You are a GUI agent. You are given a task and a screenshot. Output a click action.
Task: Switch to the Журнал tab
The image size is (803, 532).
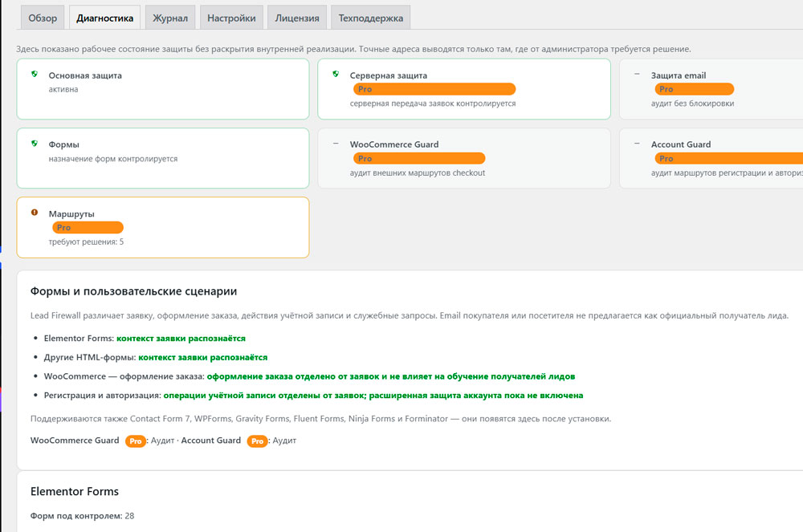(x=170, y=18)
